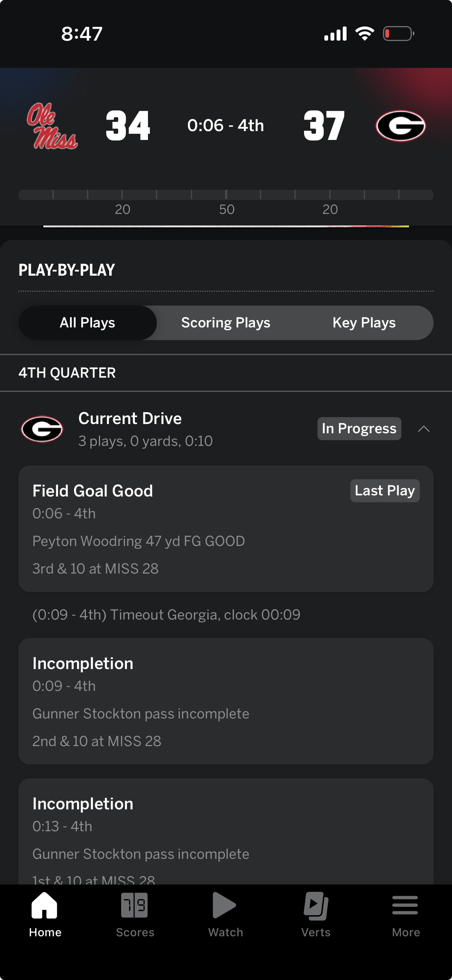Open the Home tab icon
The width and height of the screenshot is (452, 980).
[x=45, y=906]
